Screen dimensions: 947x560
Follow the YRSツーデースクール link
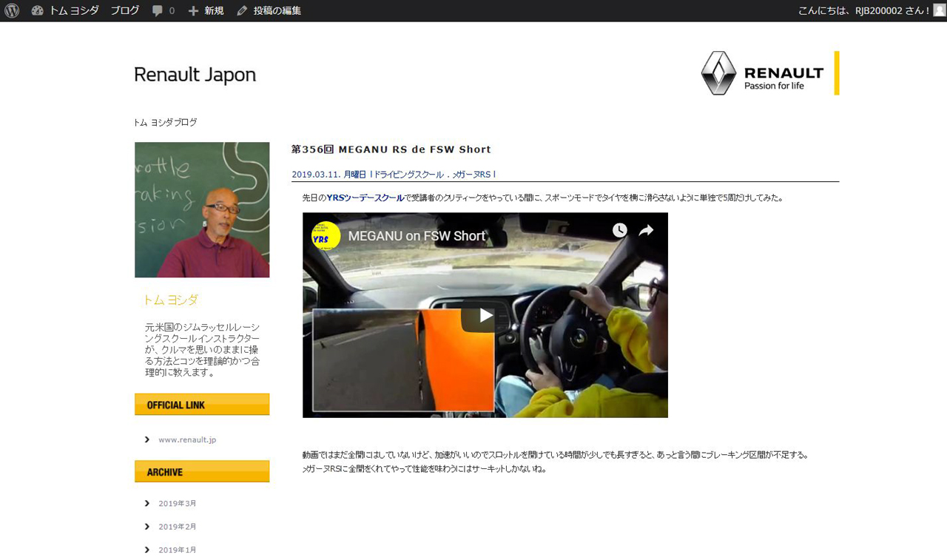click(365, 198)
